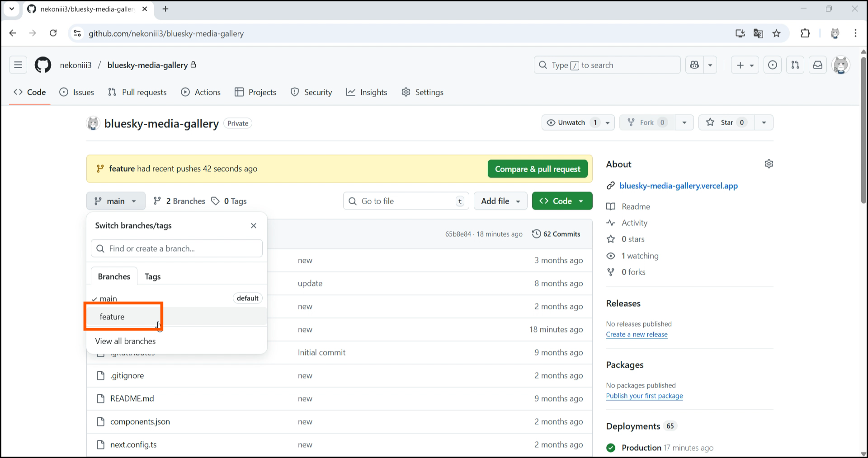The height and width of the screenshot is (458, 868).
Task: Open the notifications inbox icon
Action: 818,65
